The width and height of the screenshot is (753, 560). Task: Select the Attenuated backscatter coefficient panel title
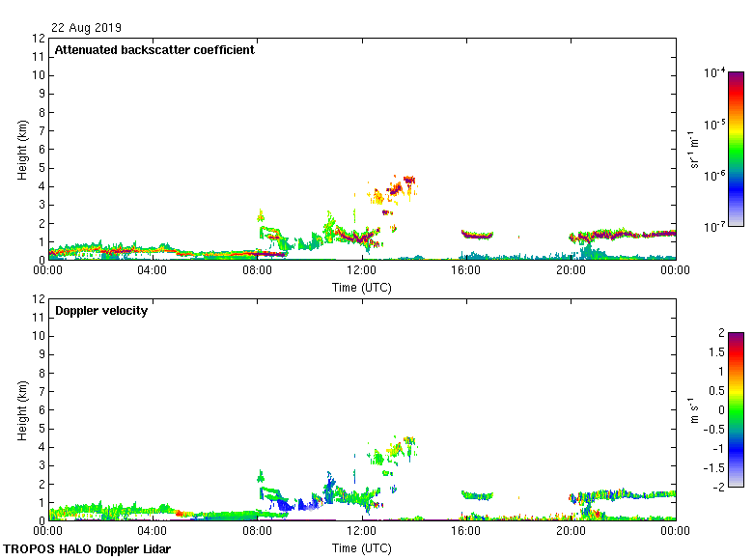point(154,50)
